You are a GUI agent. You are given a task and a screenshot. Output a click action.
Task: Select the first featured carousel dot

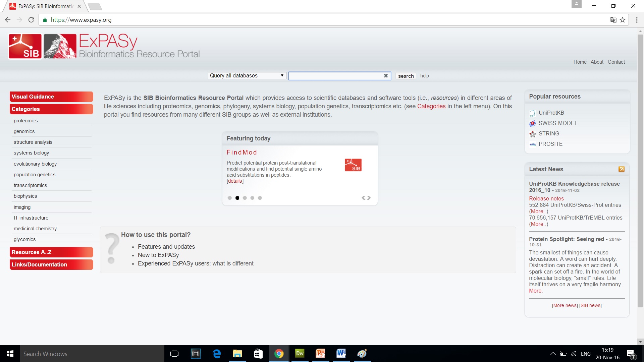coord(230,198)
